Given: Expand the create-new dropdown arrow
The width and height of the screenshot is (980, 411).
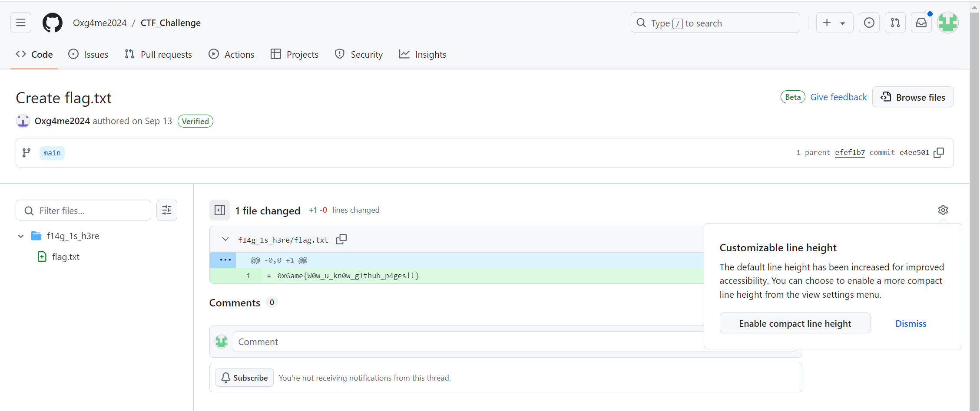Looking at the screenshot, I should pos(843,23).
